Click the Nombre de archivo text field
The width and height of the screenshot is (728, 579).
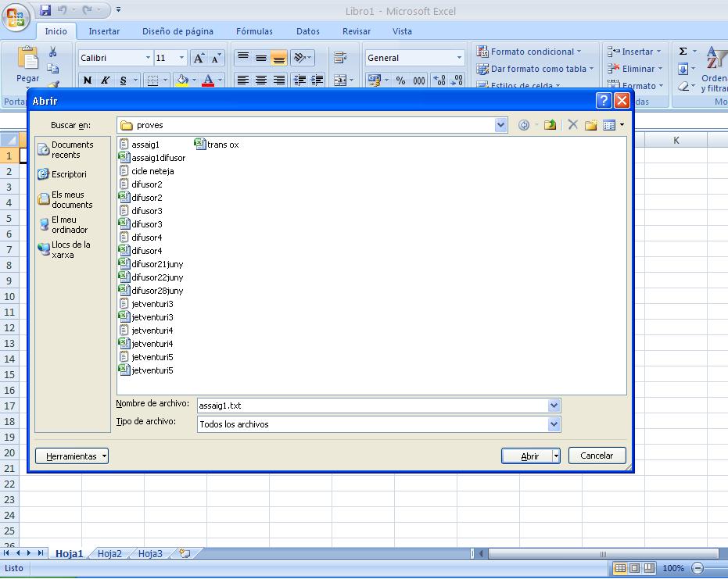(x=372, y=406)
